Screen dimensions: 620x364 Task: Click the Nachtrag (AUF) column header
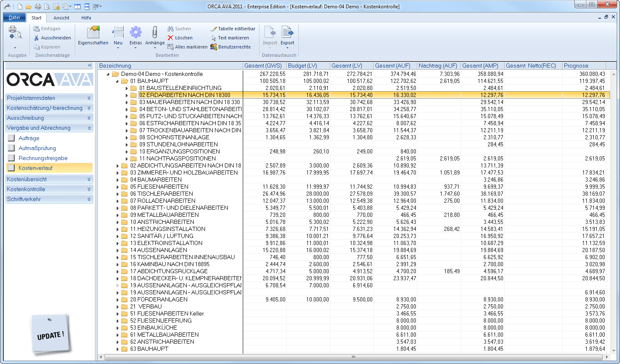439,66
